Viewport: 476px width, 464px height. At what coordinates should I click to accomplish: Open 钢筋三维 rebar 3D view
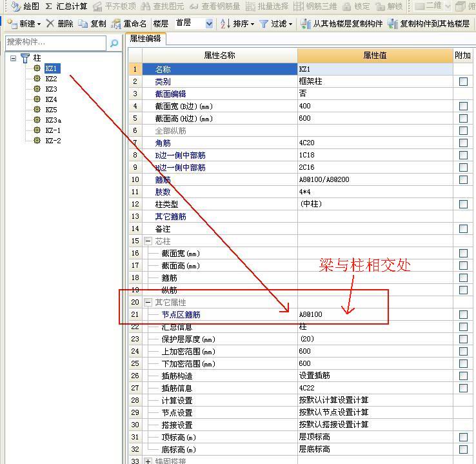[315, 6]
